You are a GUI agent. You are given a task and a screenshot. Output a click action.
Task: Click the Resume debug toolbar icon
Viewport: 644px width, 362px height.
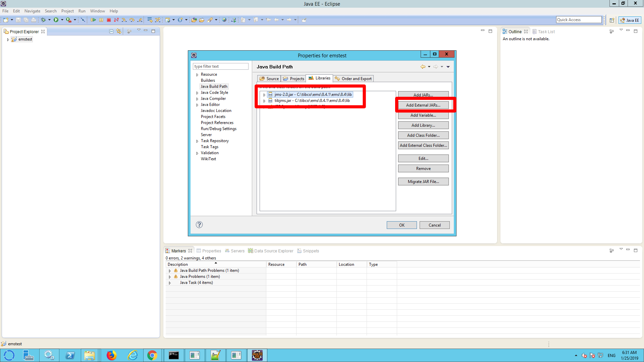(x=93, y=20)
